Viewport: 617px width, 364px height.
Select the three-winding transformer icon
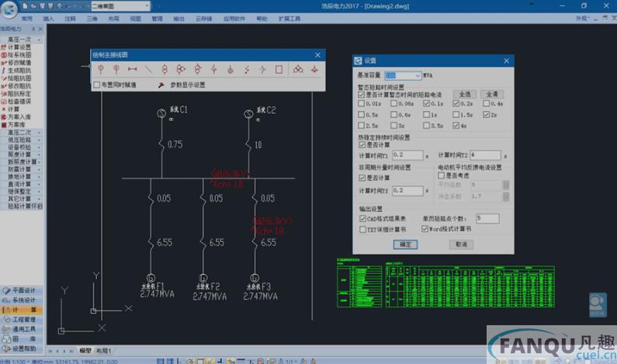(181, 69)
